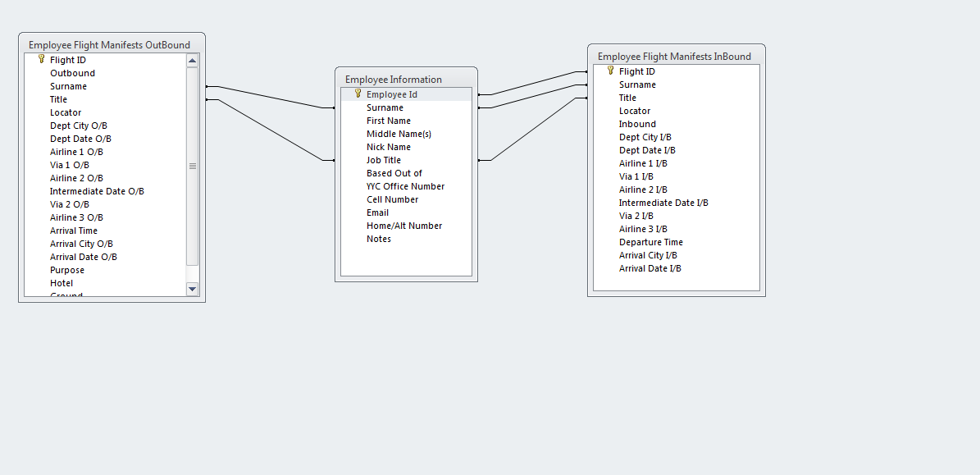The height and width of the screenshot is (475, 980).
Task: Select the Notes field
Action: [x=379, y=239]
